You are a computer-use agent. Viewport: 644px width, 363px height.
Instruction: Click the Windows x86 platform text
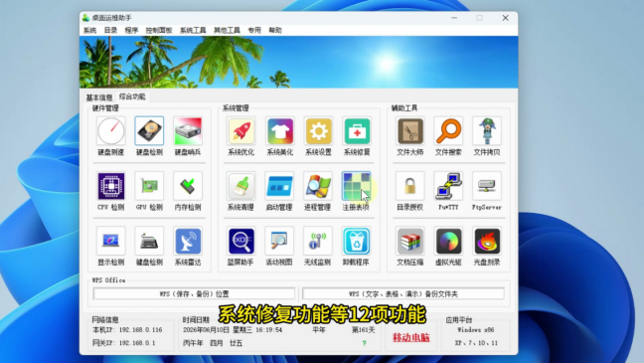(476, 330)
